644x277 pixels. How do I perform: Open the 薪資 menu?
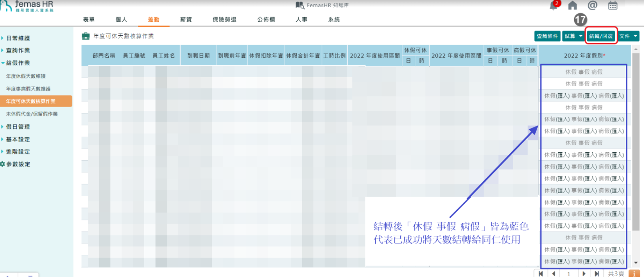pos(186,19)
